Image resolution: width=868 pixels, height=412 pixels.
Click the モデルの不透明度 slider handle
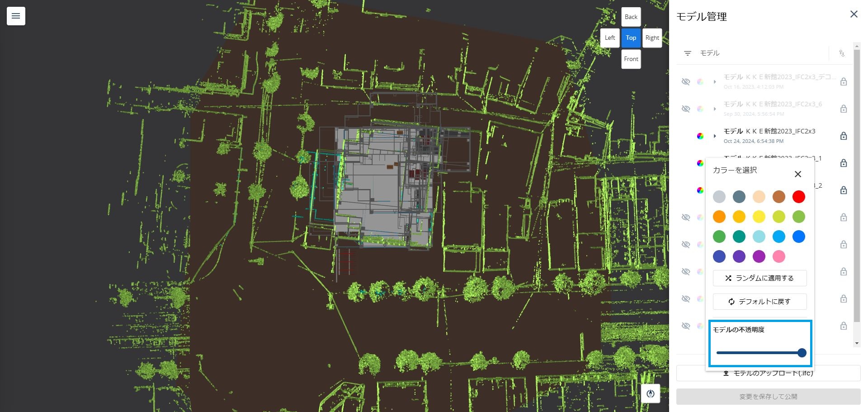point(802,353)
